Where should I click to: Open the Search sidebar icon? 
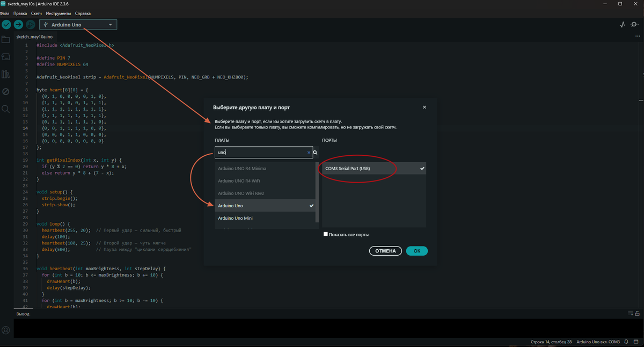click(6, 109)
